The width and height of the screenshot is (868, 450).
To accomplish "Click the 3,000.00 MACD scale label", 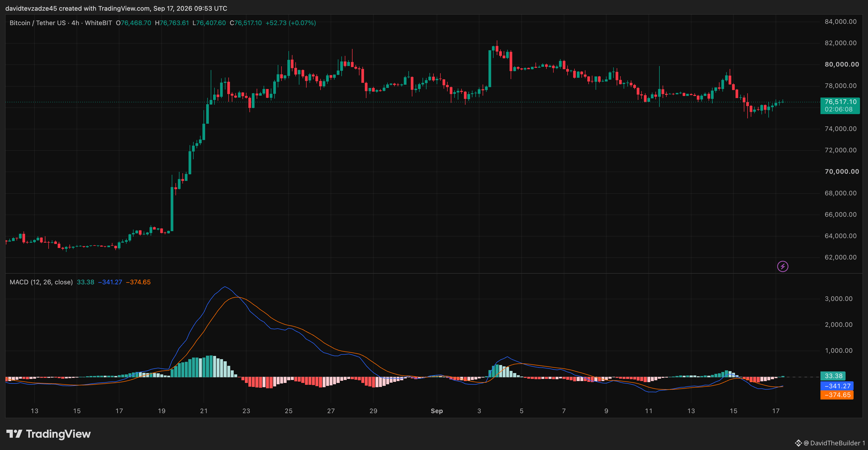I will [838, 299].
